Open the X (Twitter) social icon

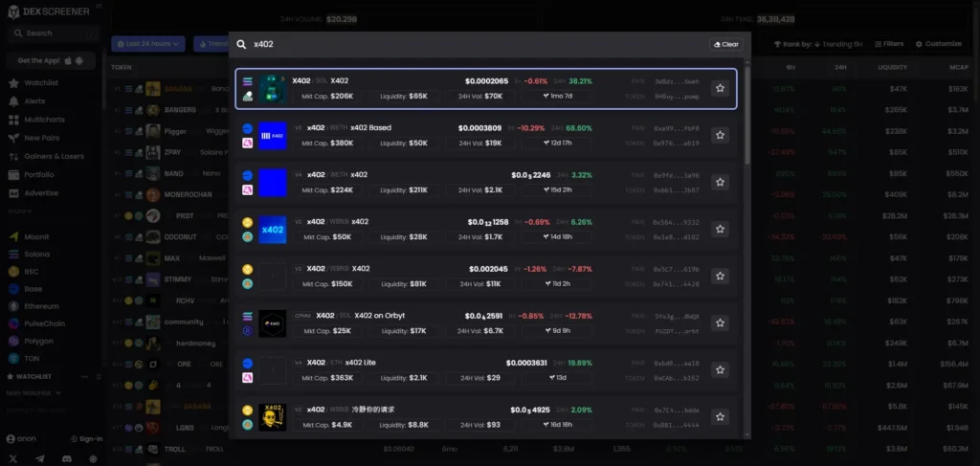[x=13, y=458]
